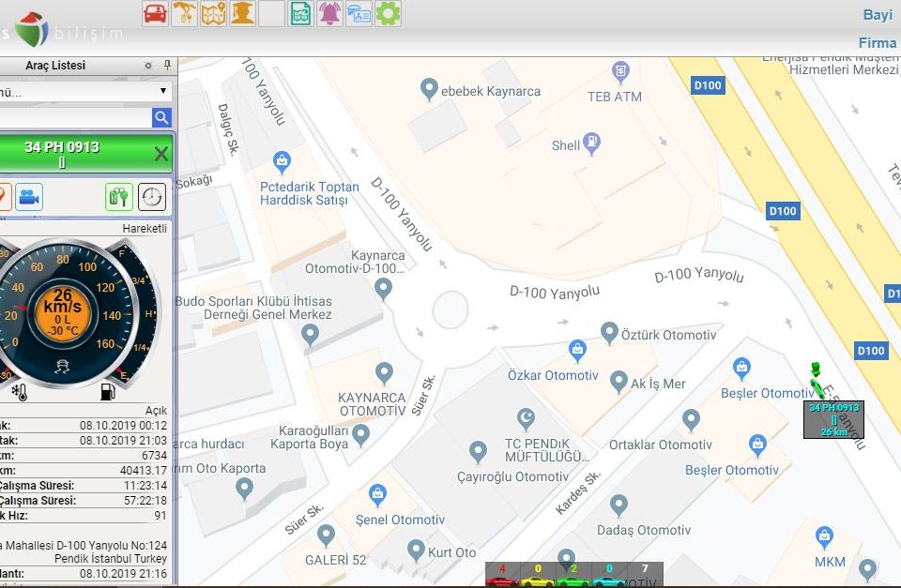Click the yellow cars counter showing 0

(538, 574)
